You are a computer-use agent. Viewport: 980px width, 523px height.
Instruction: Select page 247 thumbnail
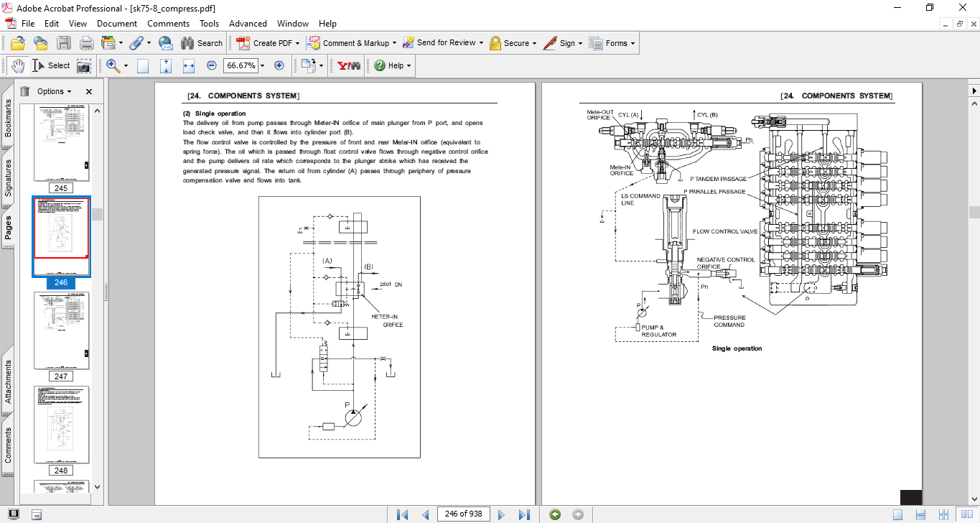(61, 330)
